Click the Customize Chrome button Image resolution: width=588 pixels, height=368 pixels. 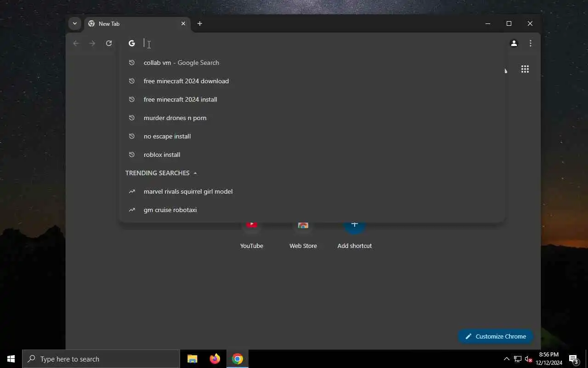[496, 336]
